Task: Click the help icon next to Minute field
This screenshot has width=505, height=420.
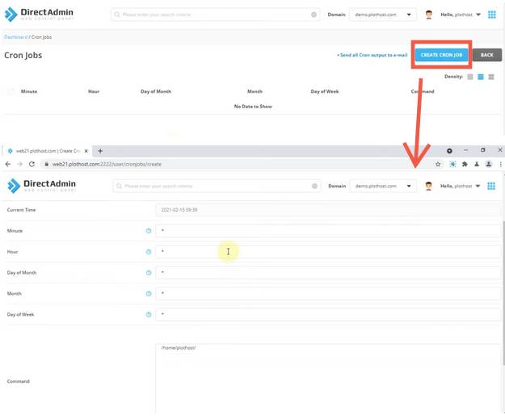Action: click(x=149, y=231)
